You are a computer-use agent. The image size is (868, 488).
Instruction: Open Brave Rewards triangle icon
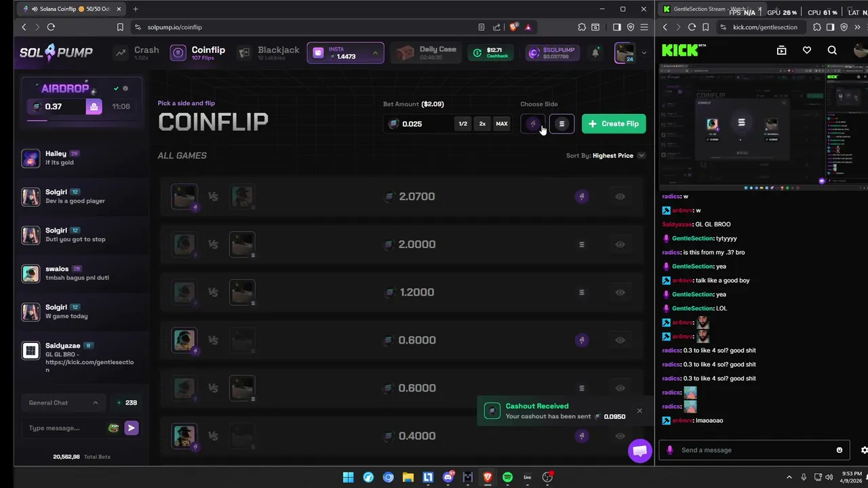tap(528, 27)
